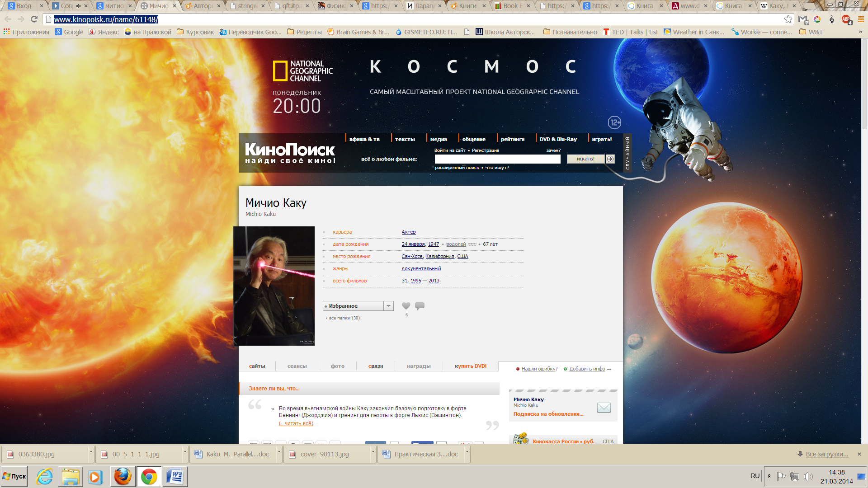This screenshot has height=488, width=868.
Task: Click the round arrow search submit icon
Action: point(610,159)
